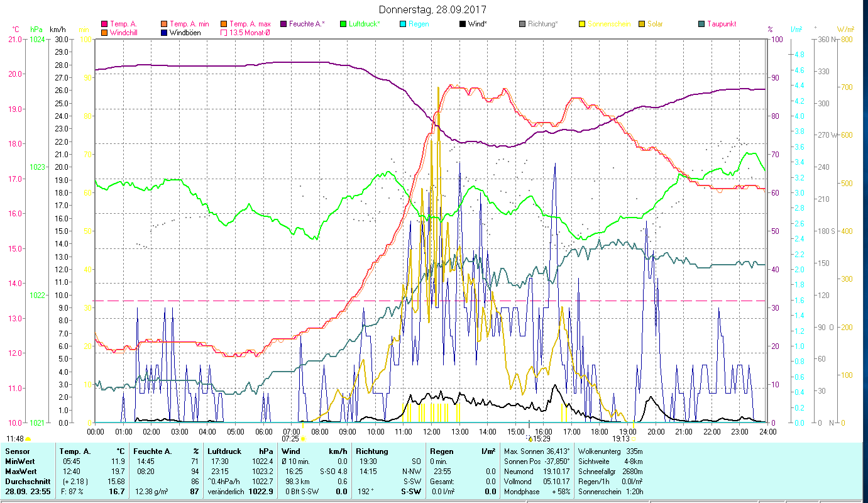This screenshot has width=868, height=503.
Task: Click the 'Mondphase + 58%' entry
Action: tap(537, 492)
